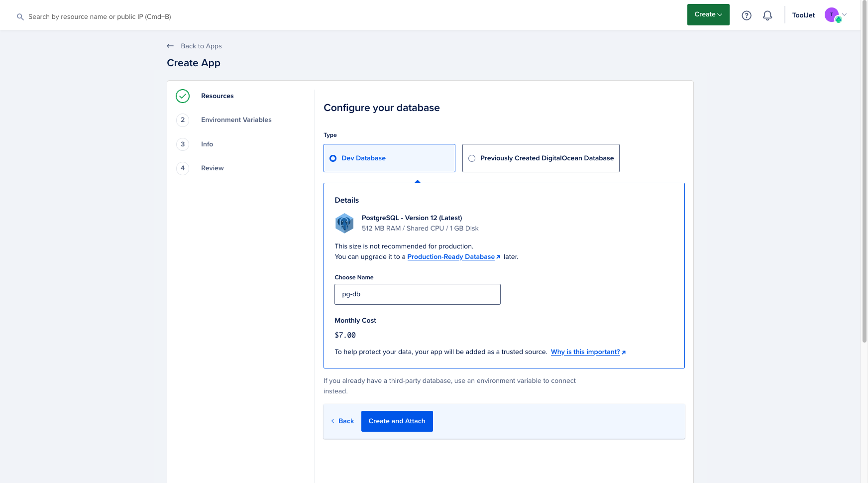Click the back arrow beside Back to Apps
This screenshot has height=483, width=868.
click(170, 46)
